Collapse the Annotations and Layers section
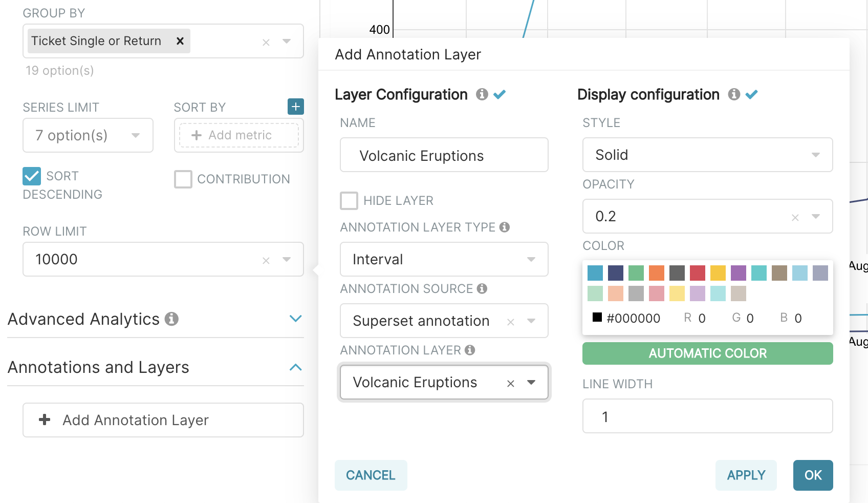This screenshot has height=503, width=868. tap(295, 367)
